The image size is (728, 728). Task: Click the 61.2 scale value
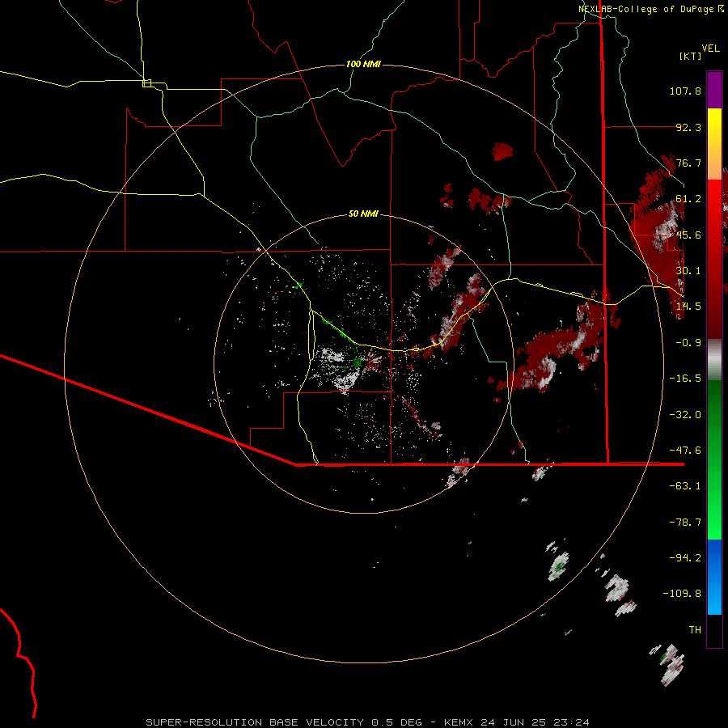(x=688, y=199)
